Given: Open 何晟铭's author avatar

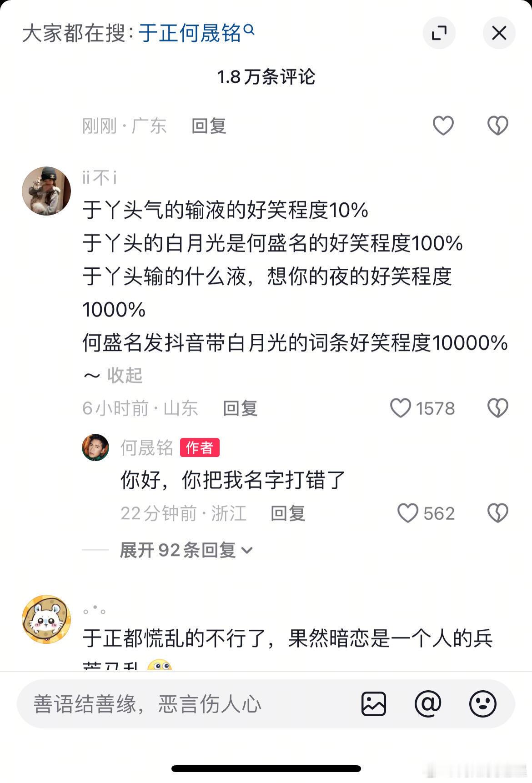Looking at the screenshot, I should click(95, 447).
